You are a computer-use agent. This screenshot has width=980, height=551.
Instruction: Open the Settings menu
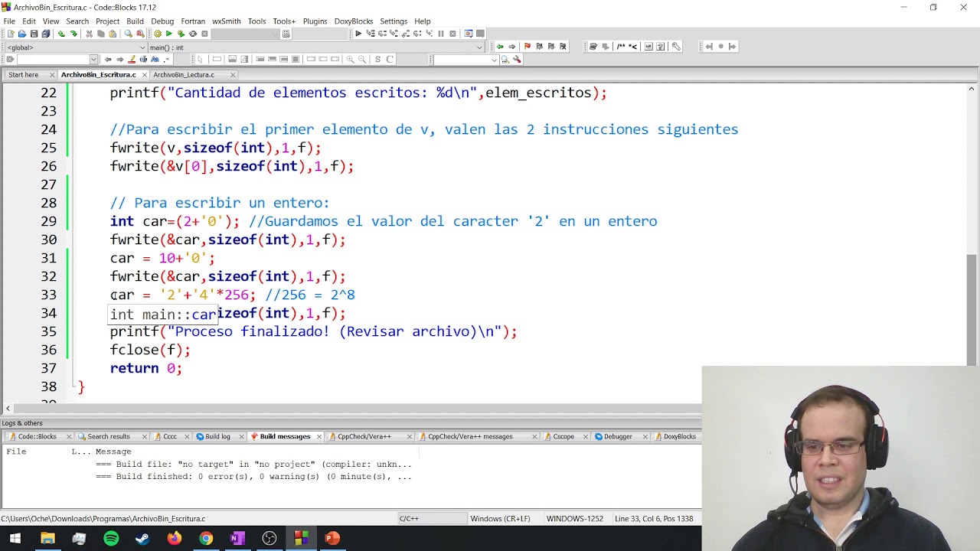[x=394, y=21]
